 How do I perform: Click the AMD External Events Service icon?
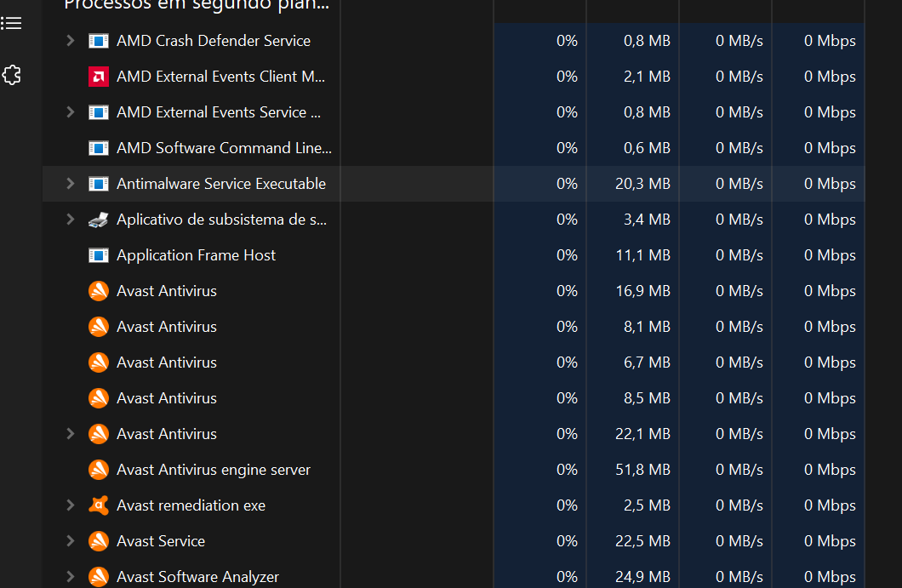click(x=99, y=112)
